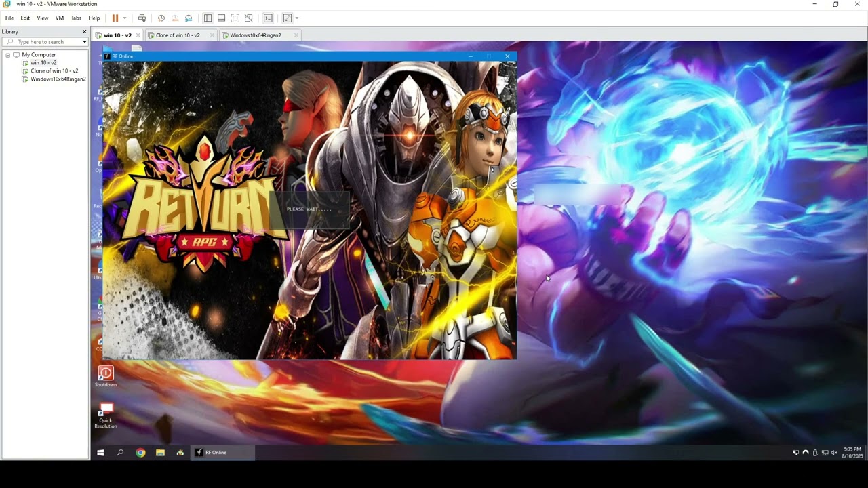Open the console view icon
This screenshot has width=868, height=488.
(x=268, y=18)
